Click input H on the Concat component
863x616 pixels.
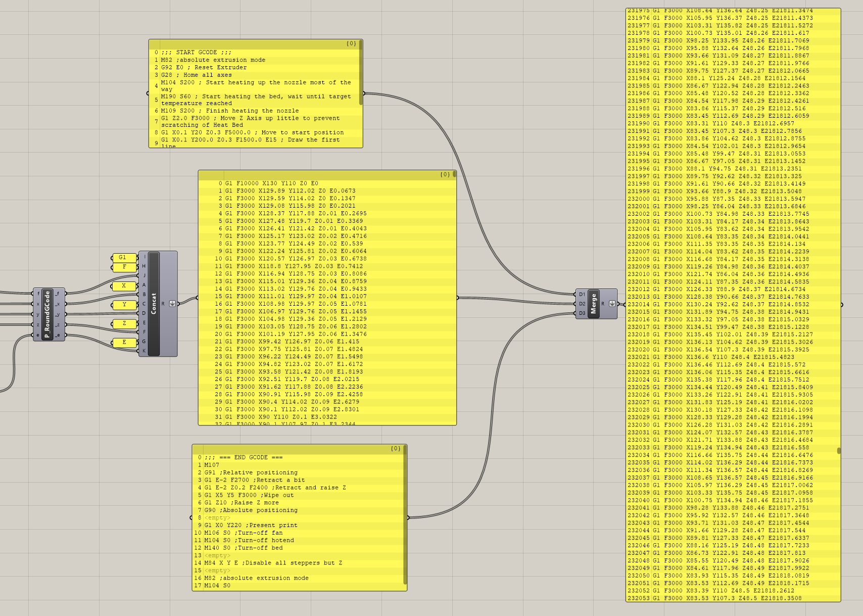click(x=144, y=266)
